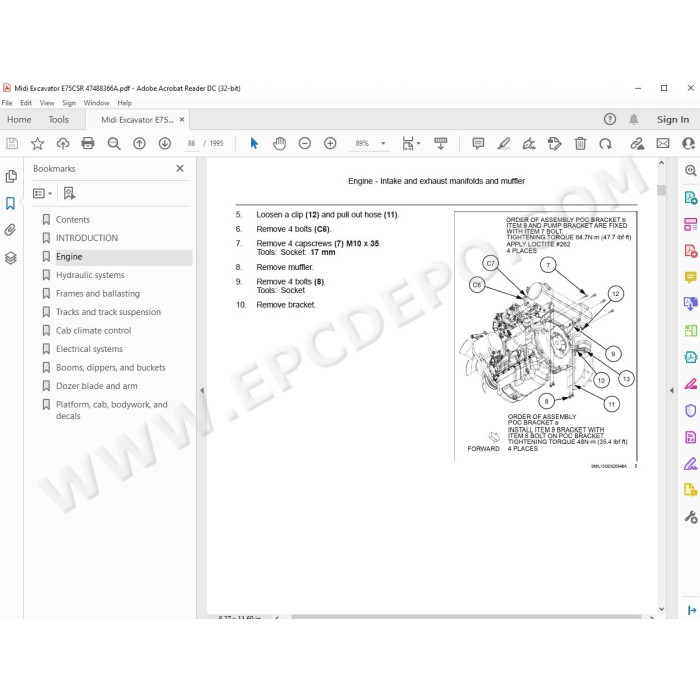Close the Midi Excavator document tab
This screenshot has width=700, height=700.
click(x=182, y=120)
